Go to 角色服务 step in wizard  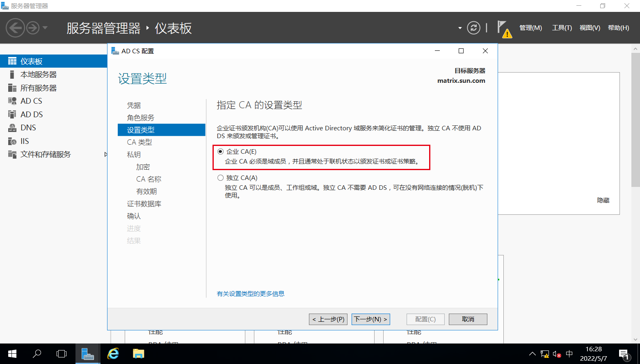[140, 118]
